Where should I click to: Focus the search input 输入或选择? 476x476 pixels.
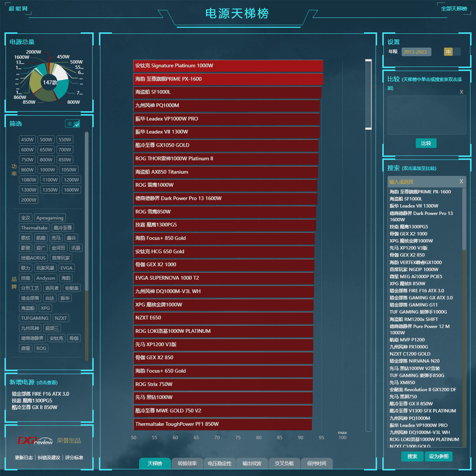tap(422, 182)
